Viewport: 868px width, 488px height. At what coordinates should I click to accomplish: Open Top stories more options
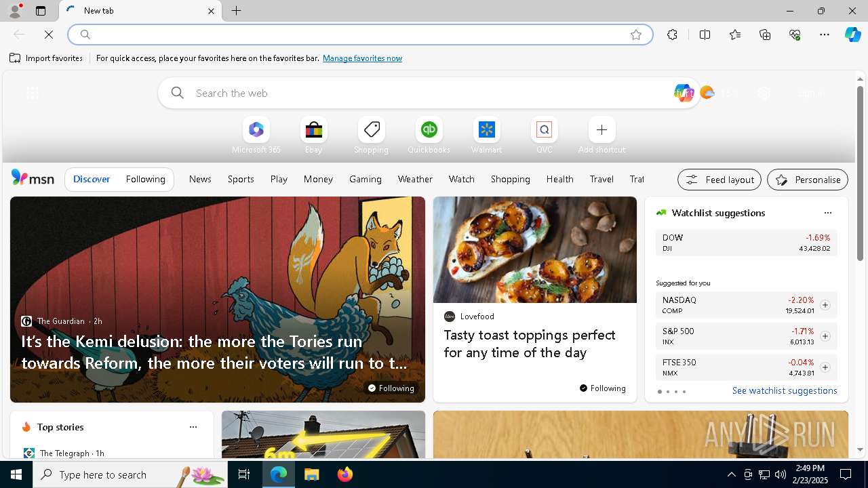(x=193, y=427)
